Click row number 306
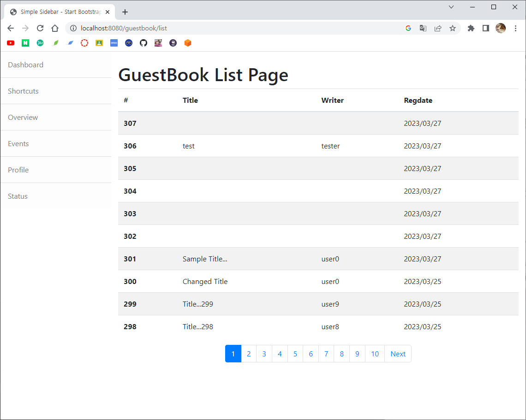526x420 pixels. pos(130,146)
